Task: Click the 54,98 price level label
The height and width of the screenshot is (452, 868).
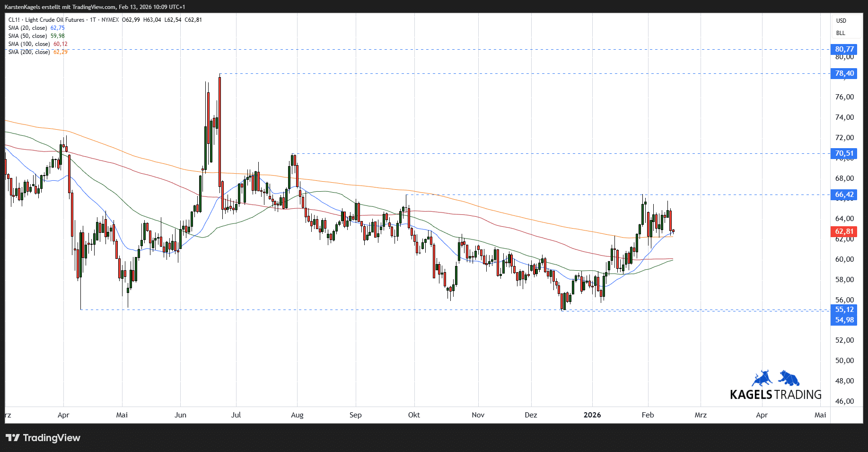Action: [x=844, y=320]
